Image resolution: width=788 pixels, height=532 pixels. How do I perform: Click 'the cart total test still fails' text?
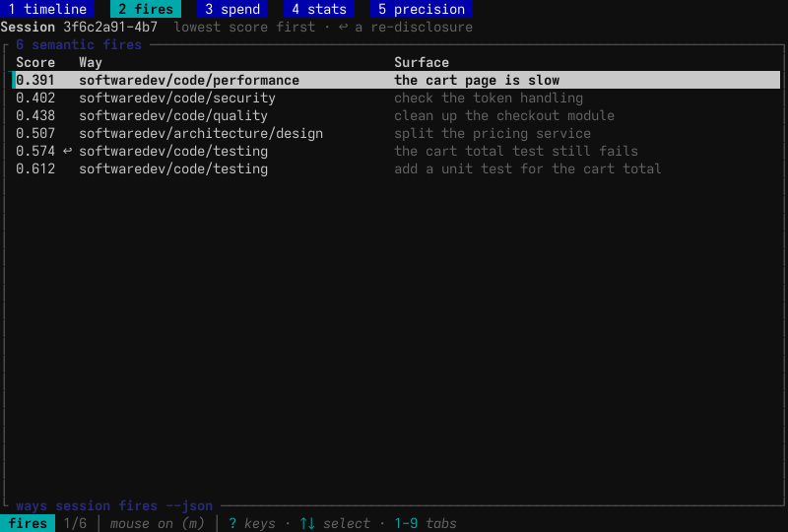point(516,151)
